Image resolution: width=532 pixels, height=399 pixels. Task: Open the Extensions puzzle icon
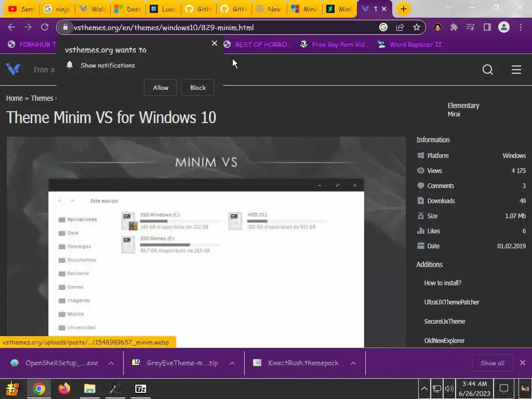[454, 27]
